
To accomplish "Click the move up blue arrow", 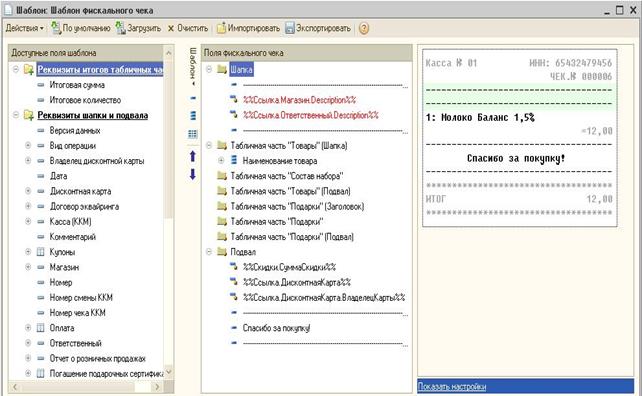I will tap(193, 156).
